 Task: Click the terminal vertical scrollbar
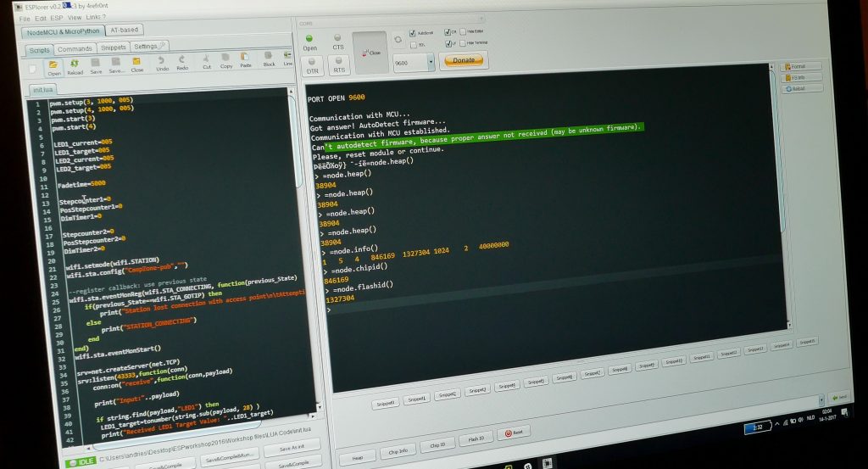point(779,149)
